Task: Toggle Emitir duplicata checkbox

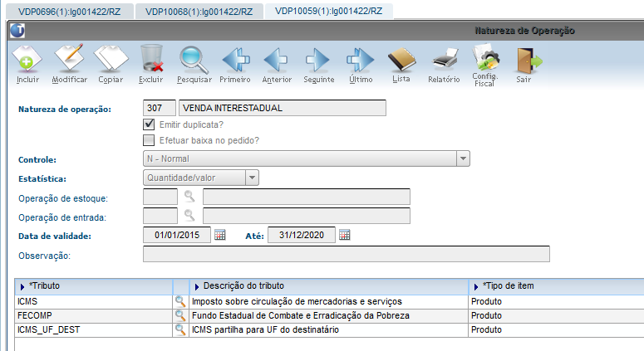Action: (x=149, y=124)
